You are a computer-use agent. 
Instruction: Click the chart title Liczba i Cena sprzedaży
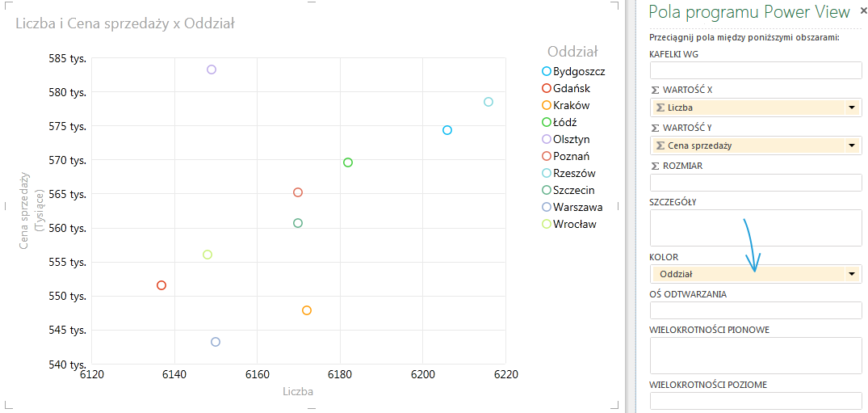coord(125,23)
